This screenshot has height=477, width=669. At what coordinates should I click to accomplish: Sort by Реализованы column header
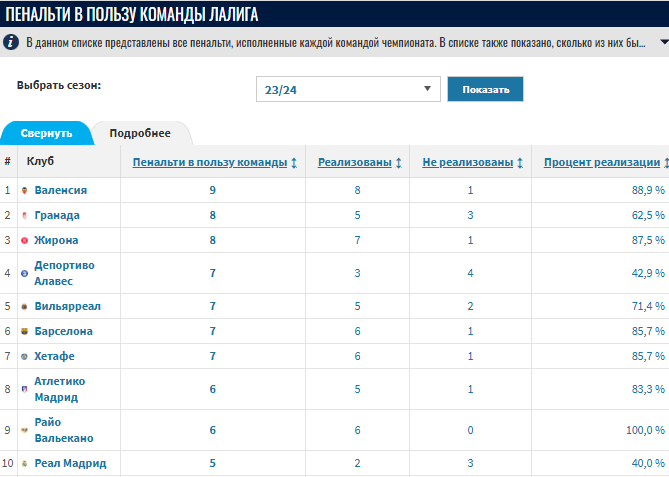[x=355, y=162]
